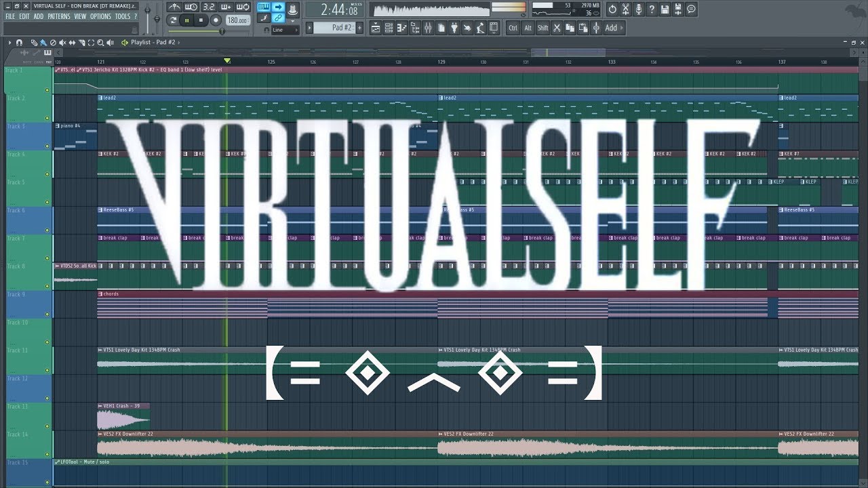The height and width of the screenshot is (488, 868).
Task: Select the Delete tool in playlist toolbar
Action: pyautogui.click(x=53, y=42)
